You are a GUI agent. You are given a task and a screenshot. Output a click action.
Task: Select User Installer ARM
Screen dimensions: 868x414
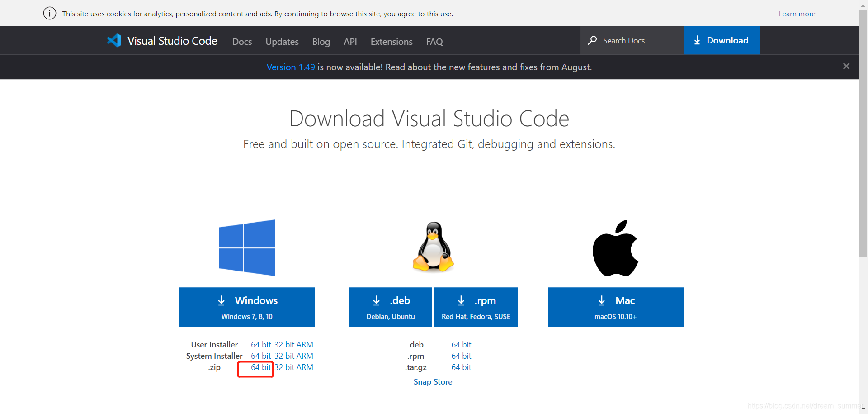pyautogui.click(x=305, y=345)
